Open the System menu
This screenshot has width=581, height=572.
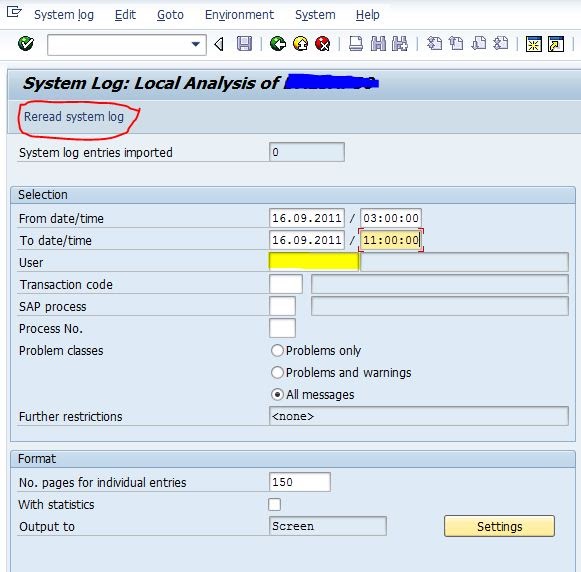[x=315, y=15]
